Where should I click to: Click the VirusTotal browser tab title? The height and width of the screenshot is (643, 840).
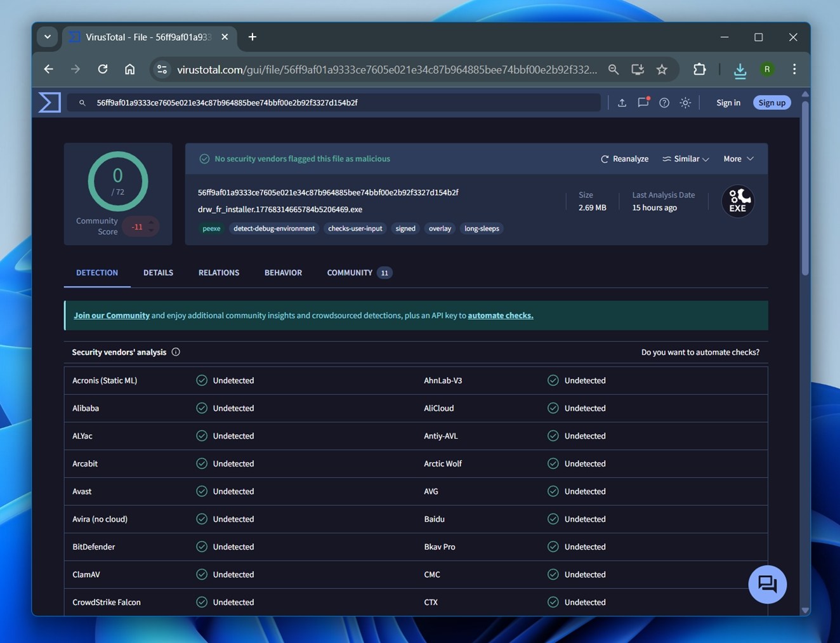point(148,37)
